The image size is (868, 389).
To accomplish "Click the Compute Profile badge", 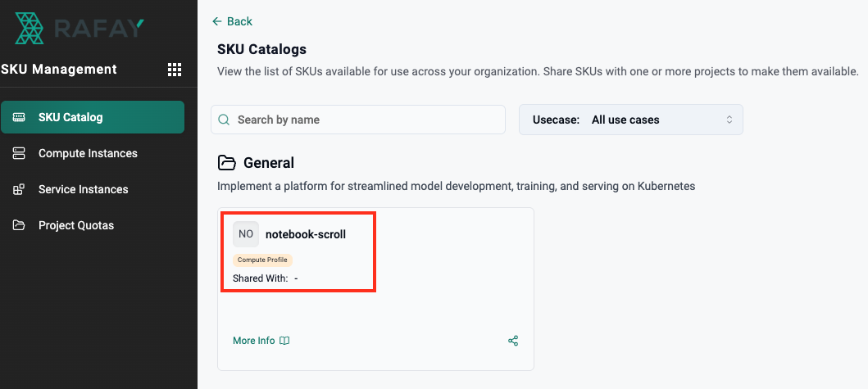I will point(262,260).
